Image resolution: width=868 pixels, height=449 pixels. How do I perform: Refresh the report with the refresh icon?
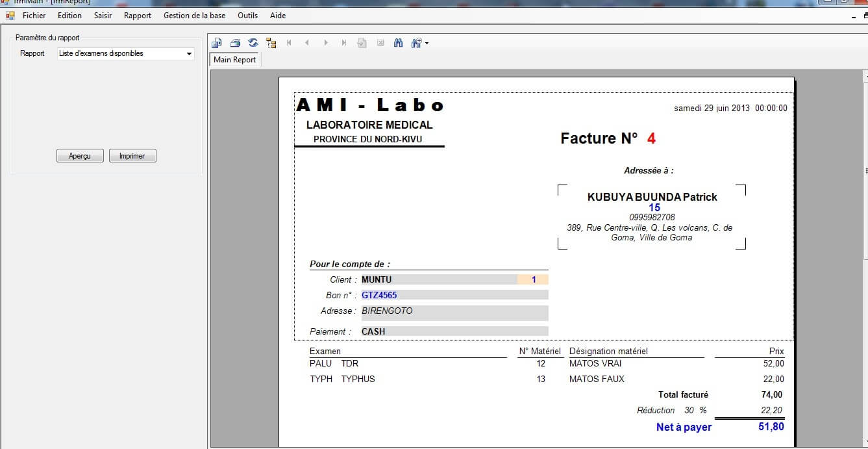[253, 43]
